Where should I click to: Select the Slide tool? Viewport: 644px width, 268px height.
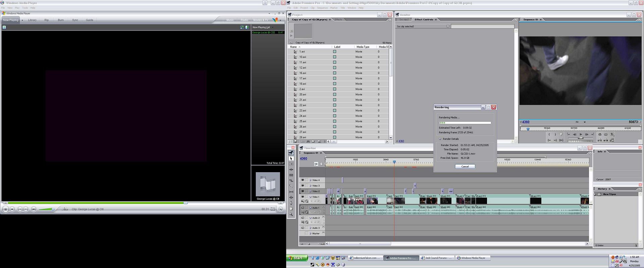tap(291, 197)
